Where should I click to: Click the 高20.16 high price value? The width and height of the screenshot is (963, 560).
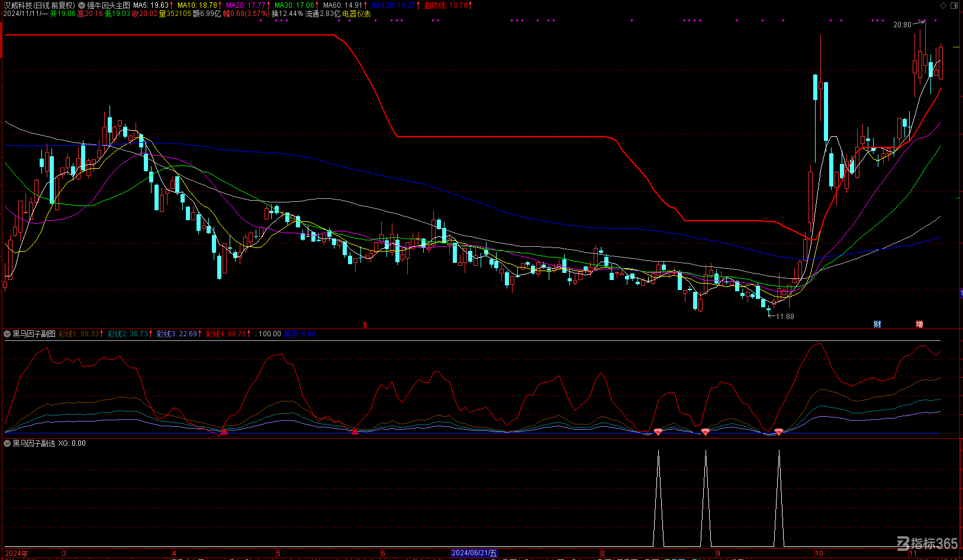click(x=90, y=14)
